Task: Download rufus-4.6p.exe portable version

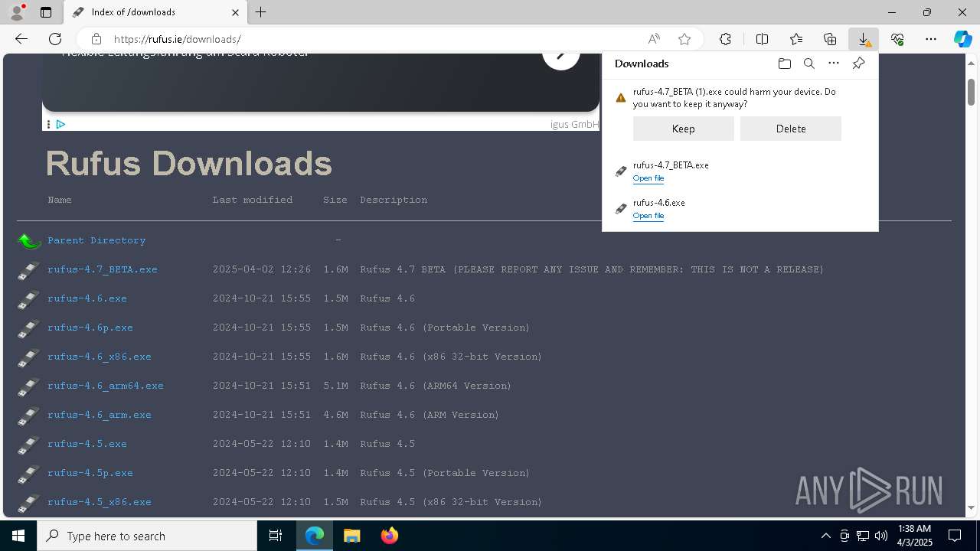Action: 90,328
